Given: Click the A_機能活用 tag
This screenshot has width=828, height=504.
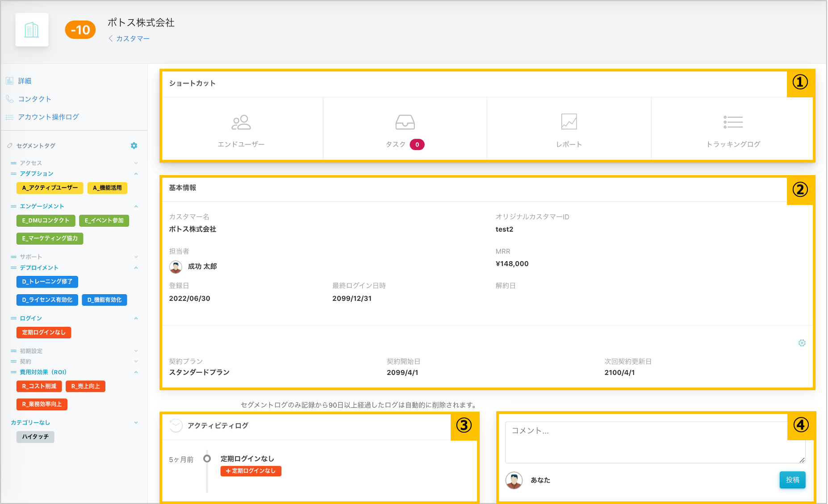Looking at the screenshot, I should (x=107, y=188).
